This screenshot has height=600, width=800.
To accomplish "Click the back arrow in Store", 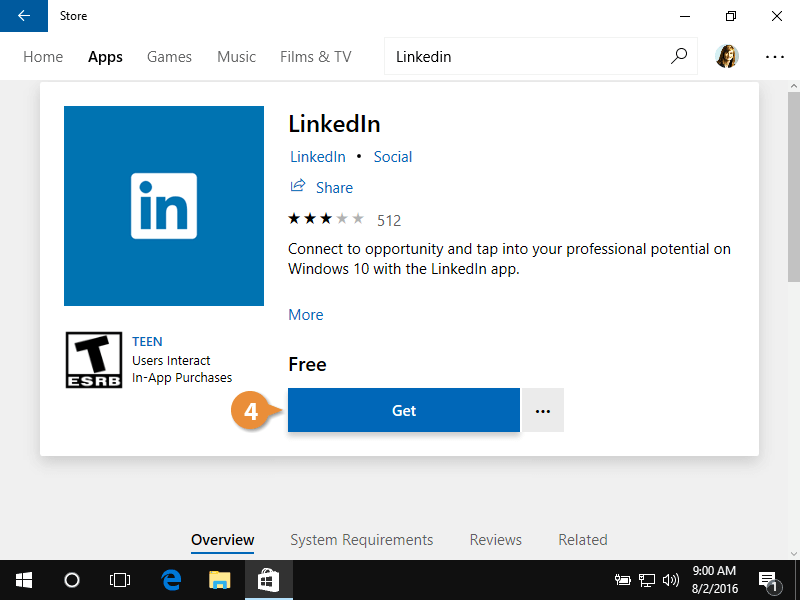I will 23,16.
